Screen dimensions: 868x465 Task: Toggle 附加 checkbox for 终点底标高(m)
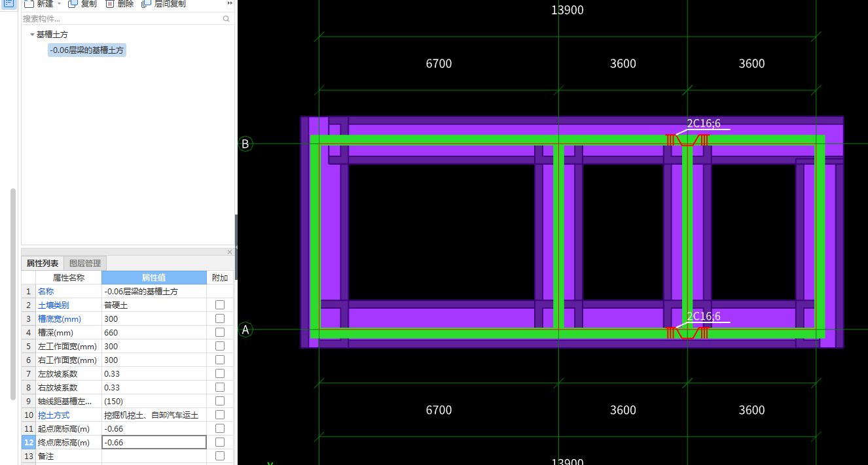pyautogui.click(x=220, y=442)
